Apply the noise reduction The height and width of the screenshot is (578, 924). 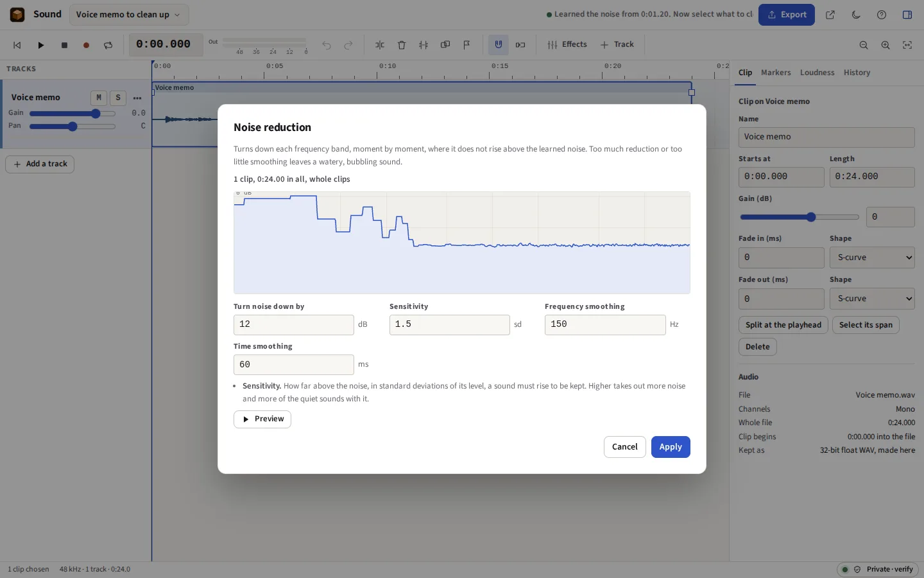[x=671, y=447]
